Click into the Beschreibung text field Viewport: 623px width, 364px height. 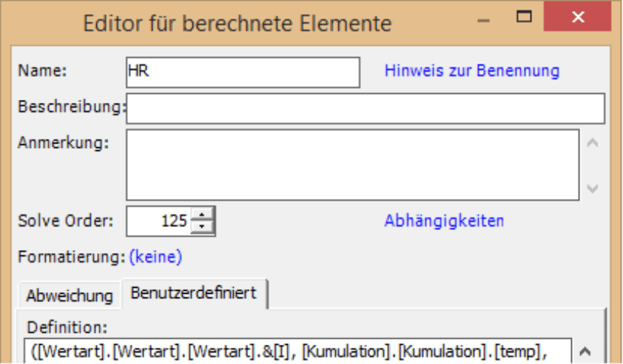(366, 109)
